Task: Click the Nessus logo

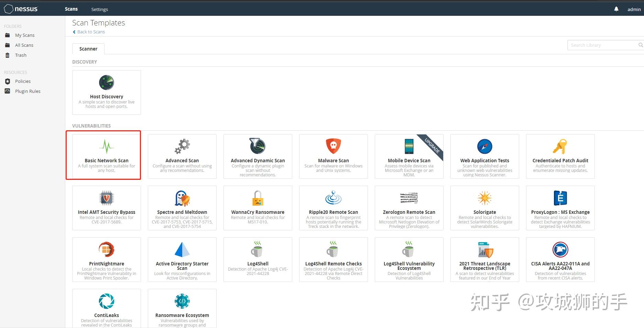Action: pos(21,9)
